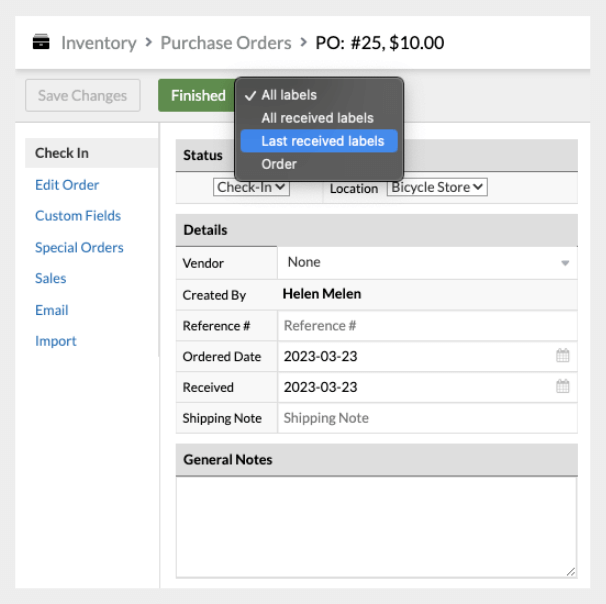606x604 pixels.
Task: Go to the Edit Order section
Action: [67, 185]
